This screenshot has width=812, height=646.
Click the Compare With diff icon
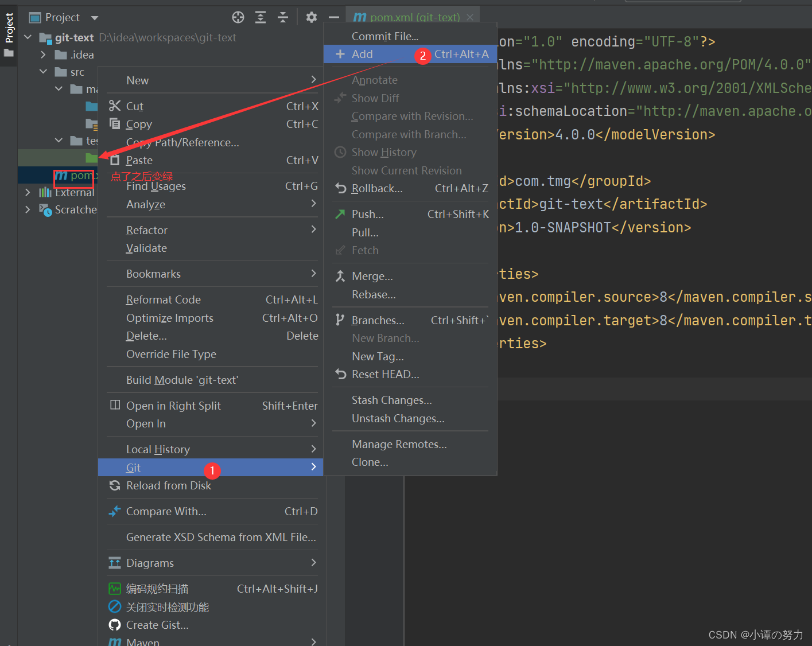point(115,511)
